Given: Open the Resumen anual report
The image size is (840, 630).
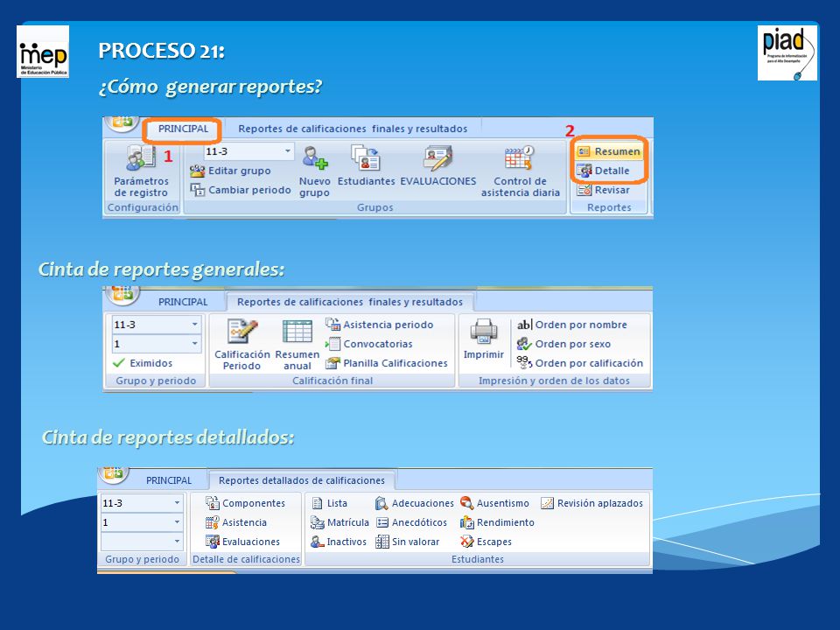Looking at the screenshot, I should point(297,345).
